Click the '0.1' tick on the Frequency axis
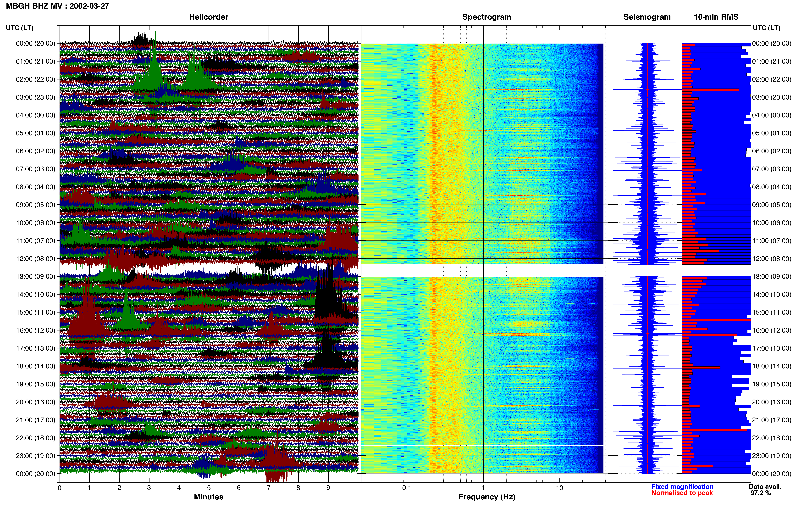 pyautogui.click(x=407, y=488)
